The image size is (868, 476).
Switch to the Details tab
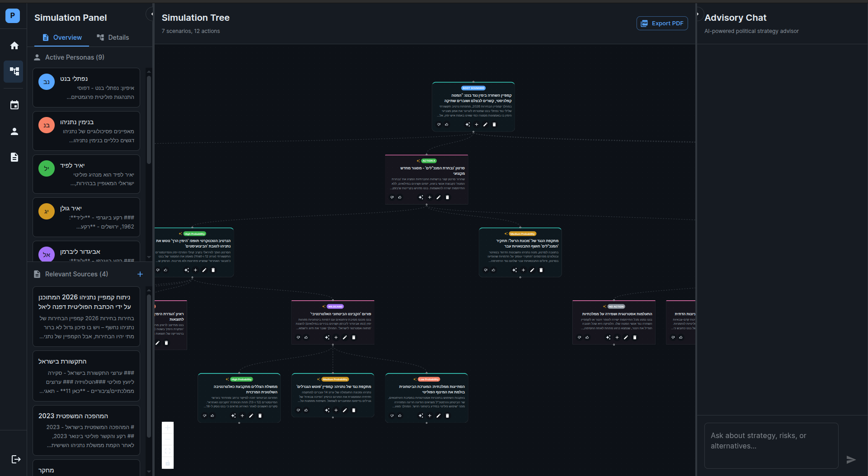click(113, 37)
